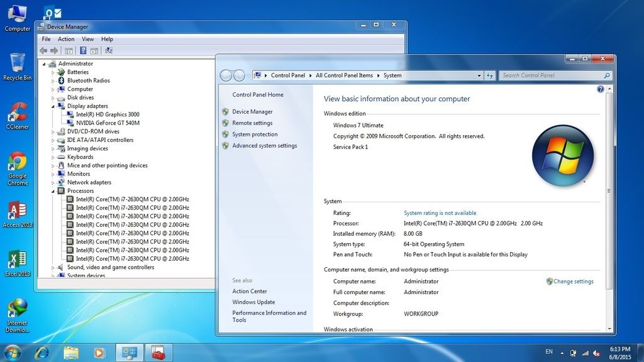Image resolution: width=644 pixels, height=362 pixels.
Task: Select the Recycle Bin desktop icon
Action: pyautogui.click(x=17, y=67)
